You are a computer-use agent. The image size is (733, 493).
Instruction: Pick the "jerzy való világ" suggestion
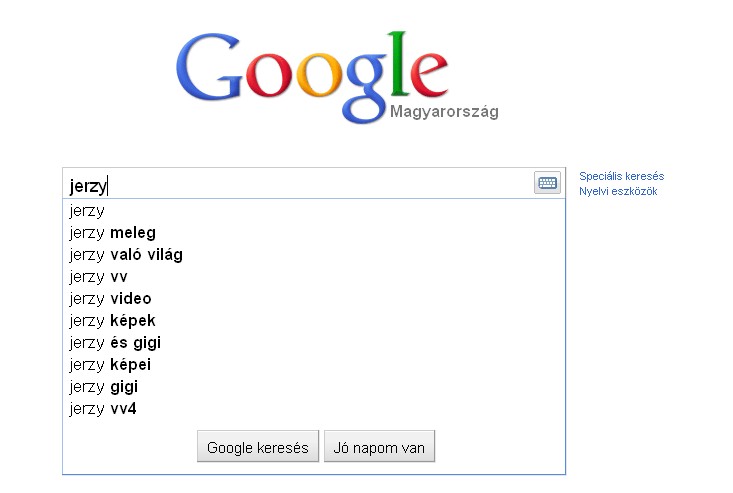coord(314,254)
